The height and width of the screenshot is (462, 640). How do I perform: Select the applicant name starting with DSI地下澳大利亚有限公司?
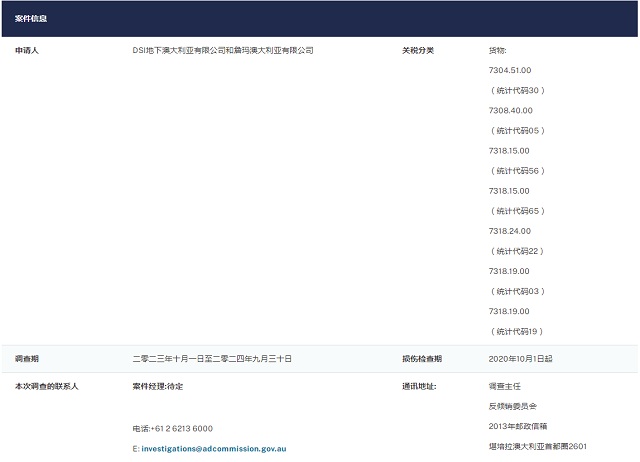point(223,50)
